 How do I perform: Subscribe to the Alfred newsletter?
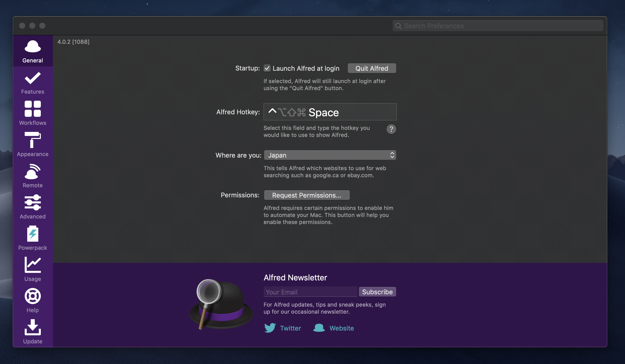pos(377,292)
